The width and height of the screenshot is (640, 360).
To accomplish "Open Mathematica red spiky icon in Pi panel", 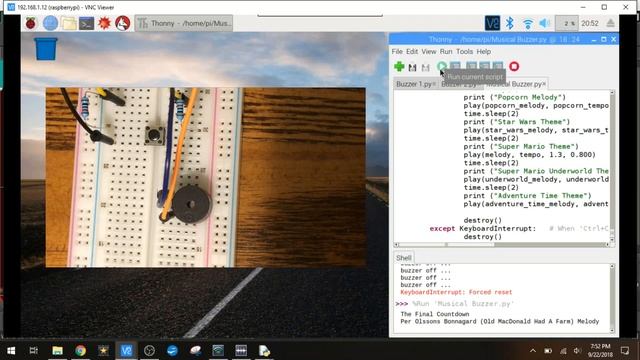I will 104,23.
